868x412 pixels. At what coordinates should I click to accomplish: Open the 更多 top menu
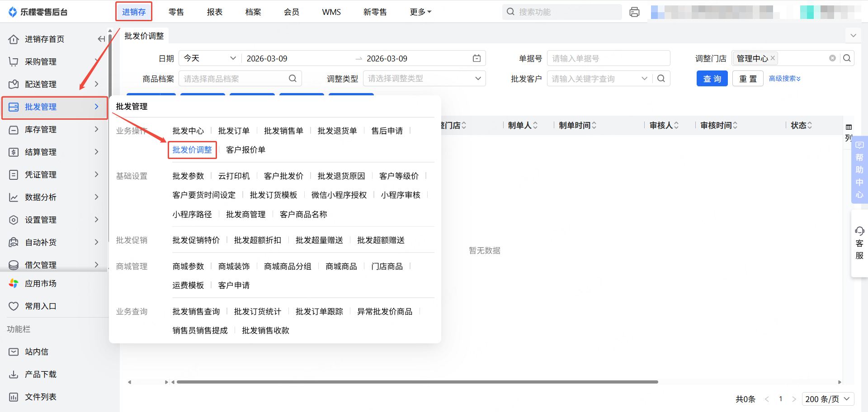click(x=420, y=12)
